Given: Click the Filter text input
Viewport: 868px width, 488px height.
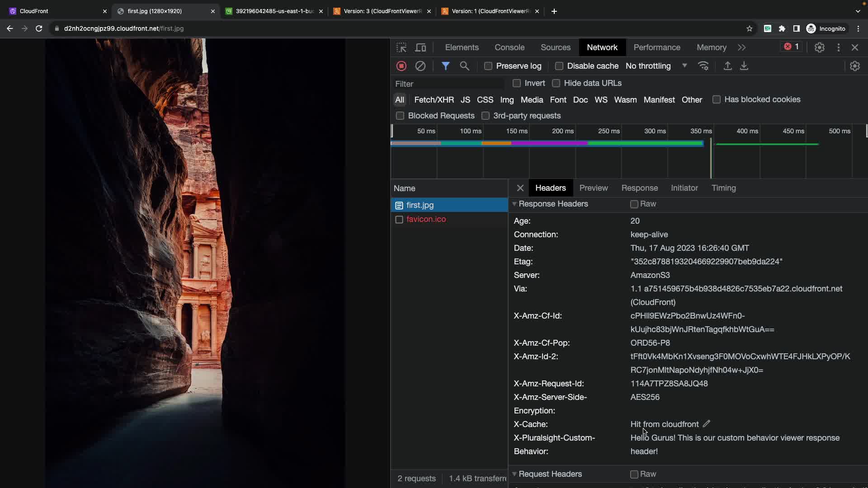Looking at the screenshot, I should coord(448,84).
